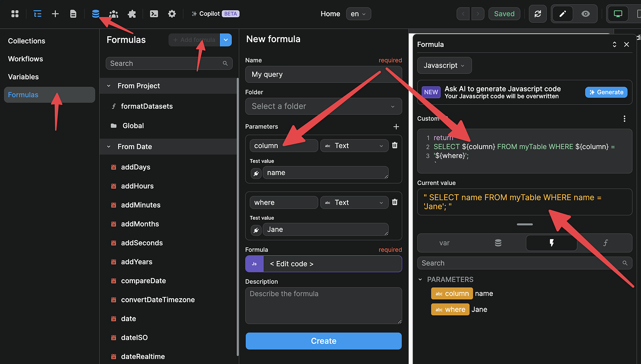Select Workflows in the left sidebar

(x=26, y=59)
